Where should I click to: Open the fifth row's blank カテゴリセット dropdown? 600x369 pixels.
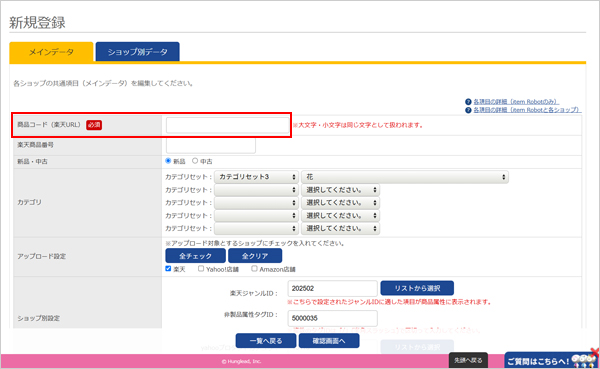tap(256, 229)
